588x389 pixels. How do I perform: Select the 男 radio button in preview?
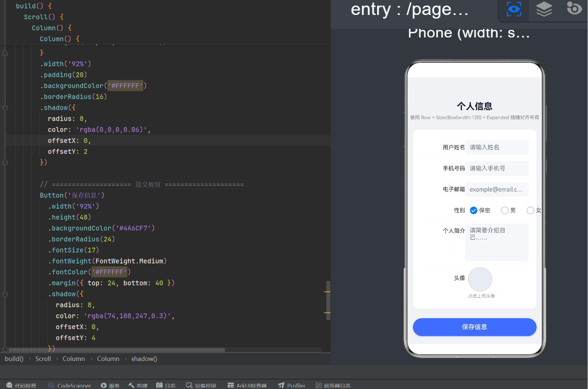[x=504, y=210]
